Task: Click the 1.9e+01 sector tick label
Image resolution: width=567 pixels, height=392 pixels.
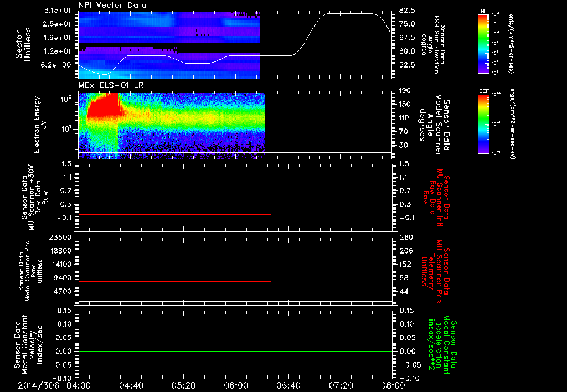Action: pyautogui.click(x=58, y=38)
